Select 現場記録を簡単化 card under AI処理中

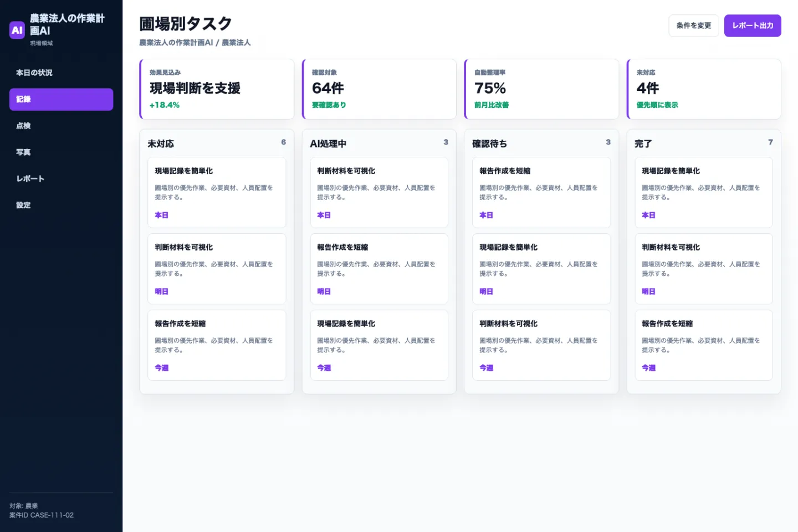click(379, 345)
